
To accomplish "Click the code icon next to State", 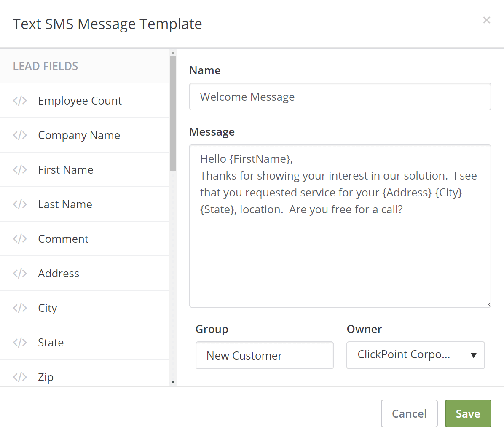I will coord(20,343).
